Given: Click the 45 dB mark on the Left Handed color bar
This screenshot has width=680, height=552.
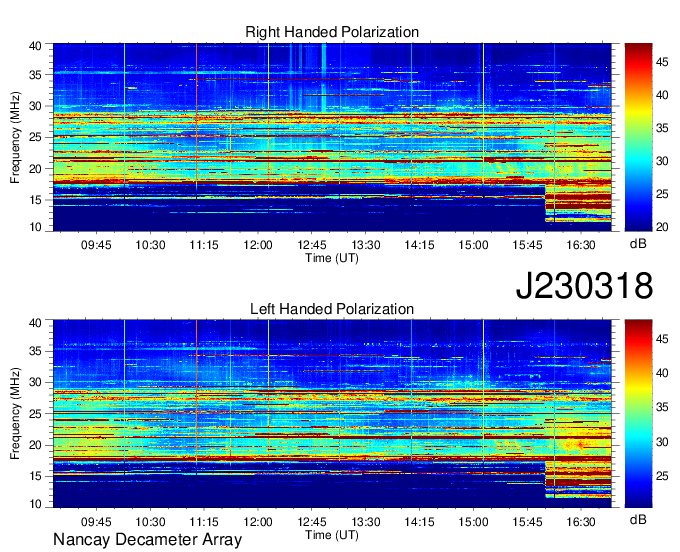Looking at the screenshot, I should tap(662, 338).
